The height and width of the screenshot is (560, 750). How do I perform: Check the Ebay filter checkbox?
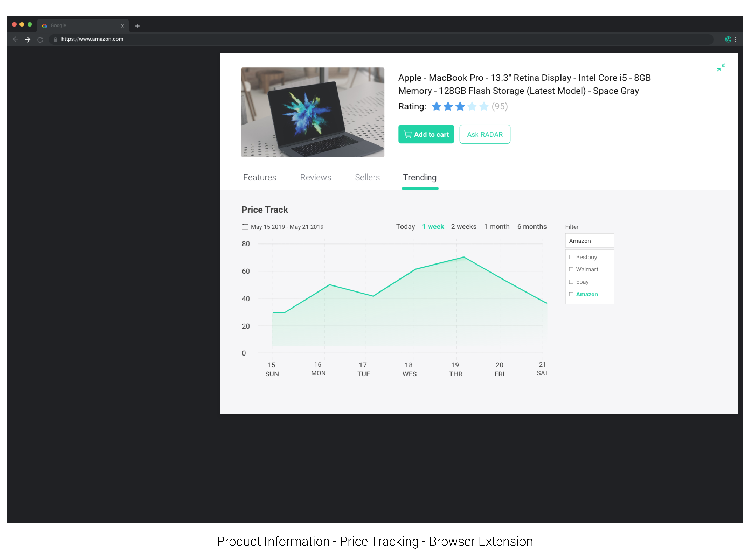(571, 282)
